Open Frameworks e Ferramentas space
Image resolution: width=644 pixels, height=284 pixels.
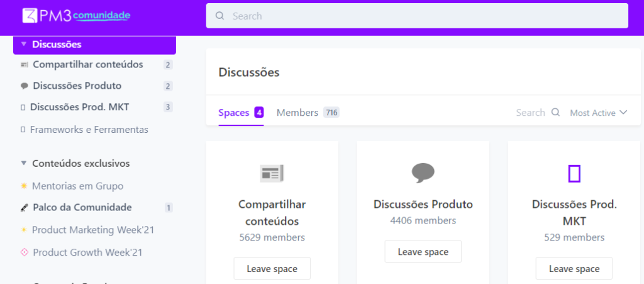[89, 130]
